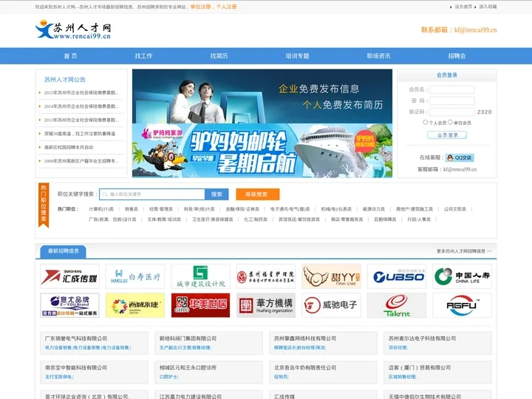
Task: Open the 西城永捷 company logo
Action: pyautogui.click(x=135, y=305)
